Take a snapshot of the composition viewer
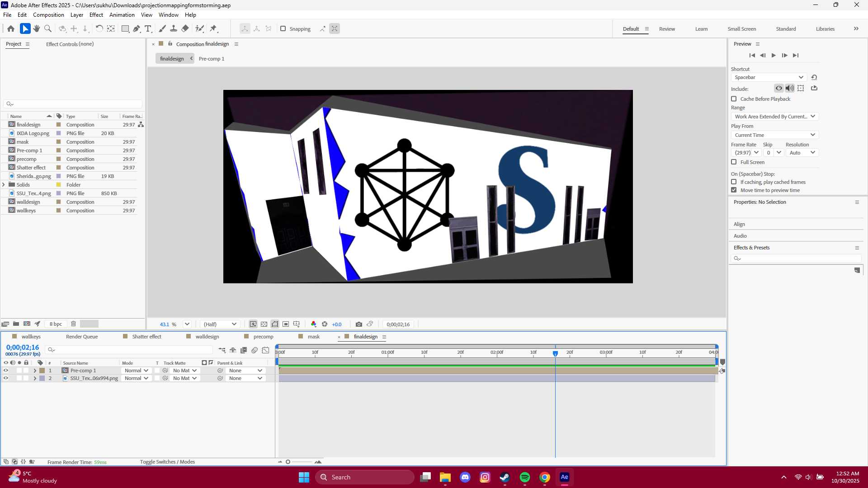The width and height of the screenshot is (868, 488). 359,324
